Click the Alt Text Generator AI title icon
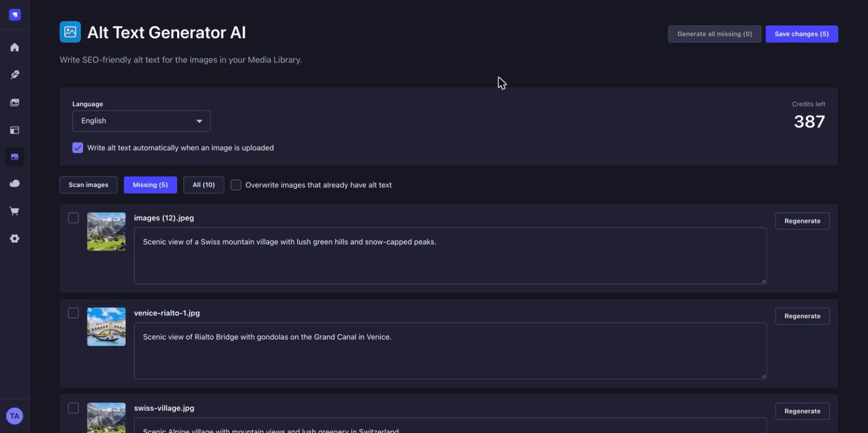This screenshot has width=868, height=433. [70, 32]
